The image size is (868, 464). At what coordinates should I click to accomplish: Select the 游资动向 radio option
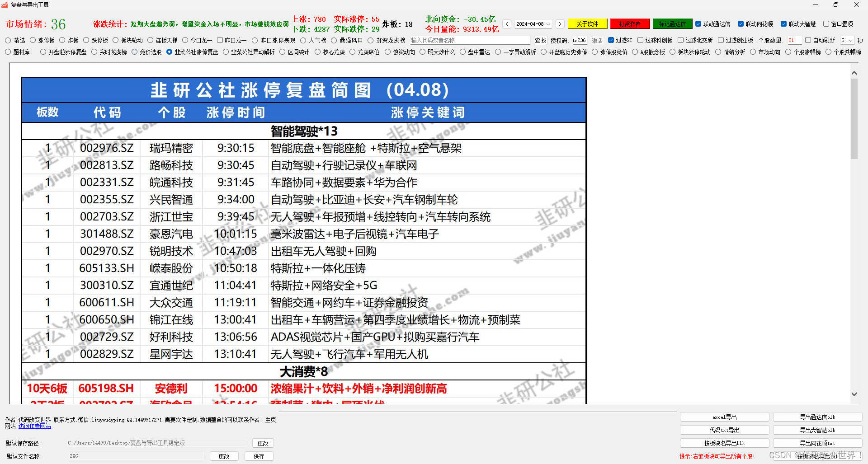coord(388,52)
